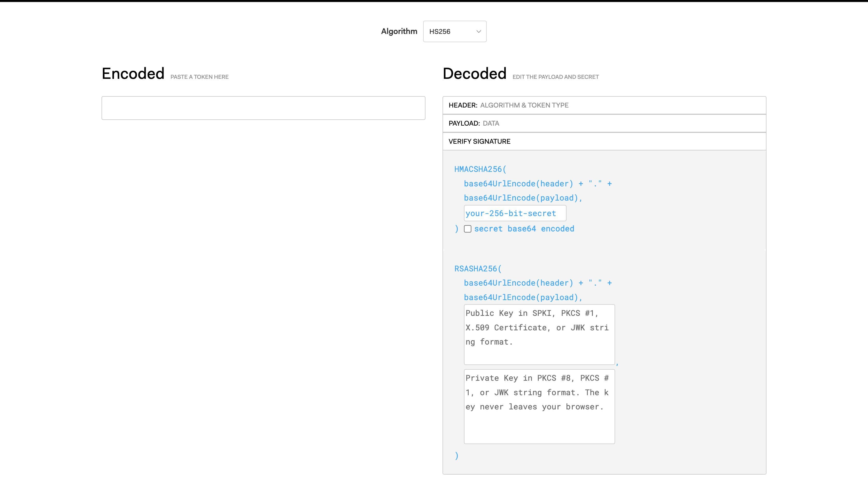Open the Algorithm dropdown showing HS256
Screen dimensions: 868x488
pos(455,31)
